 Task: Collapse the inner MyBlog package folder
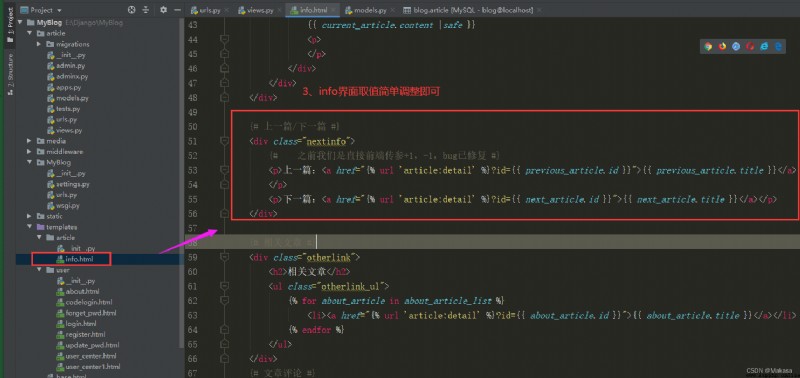pyautogui.click(x=31, y=162)
